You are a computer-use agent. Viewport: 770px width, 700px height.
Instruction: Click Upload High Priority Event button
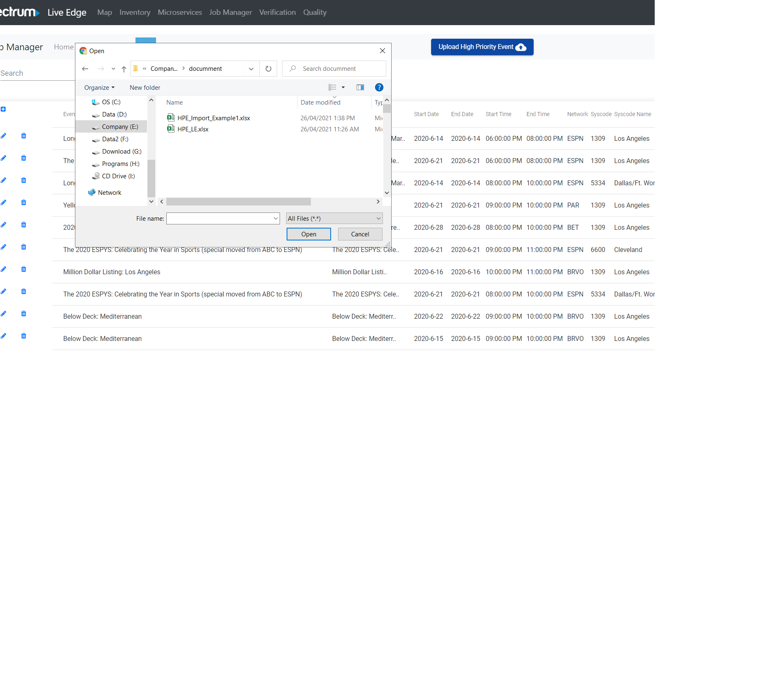(482, 47)
